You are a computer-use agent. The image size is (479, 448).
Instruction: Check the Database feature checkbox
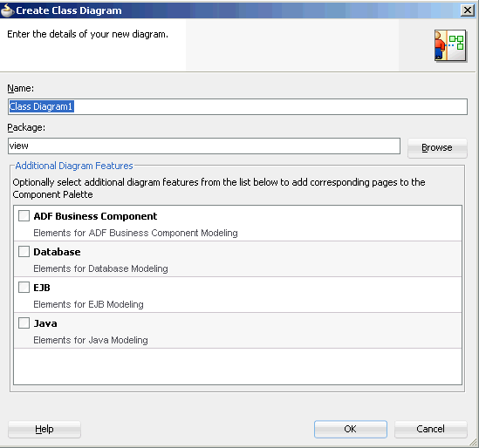click(24, 252)
